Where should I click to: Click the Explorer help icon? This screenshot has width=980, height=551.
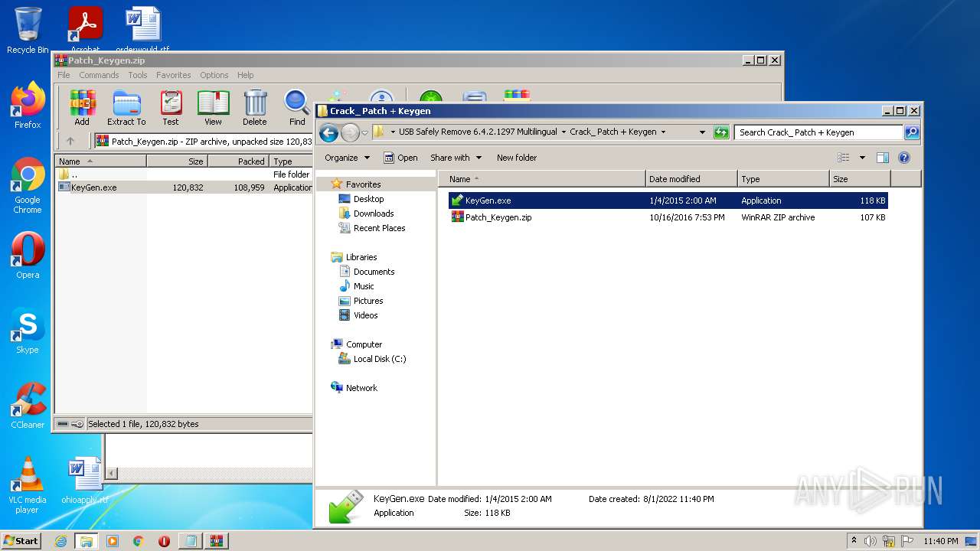[904, 158]
